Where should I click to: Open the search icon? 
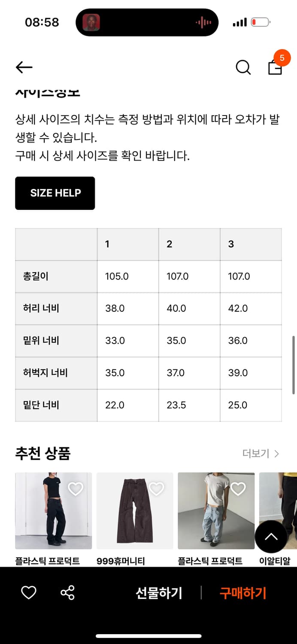(243, 67)
